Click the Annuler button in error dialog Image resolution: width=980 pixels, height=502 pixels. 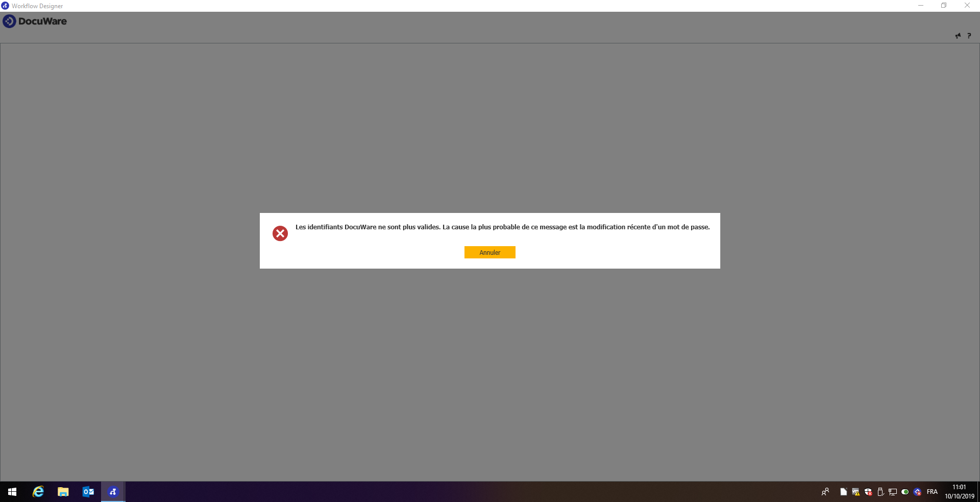coord(489,252)
